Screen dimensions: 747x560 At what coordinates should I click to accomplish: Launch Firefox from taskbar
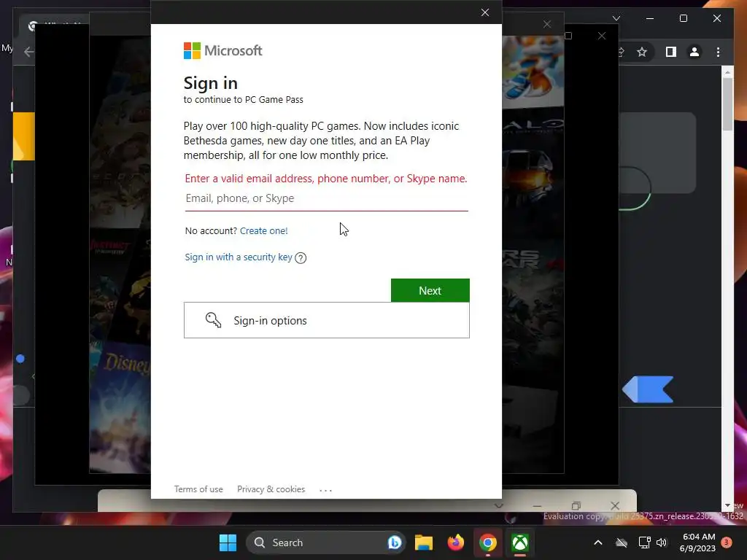pos(456,542)
